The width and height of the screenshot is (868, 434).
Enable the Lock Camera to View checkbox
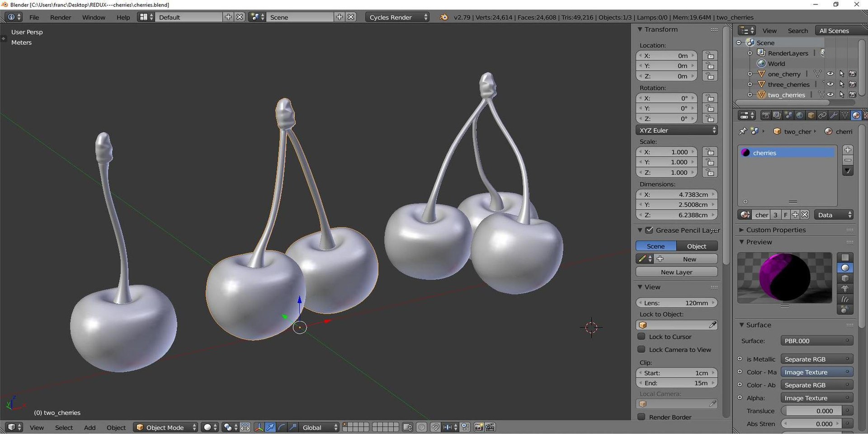(641, 349)
